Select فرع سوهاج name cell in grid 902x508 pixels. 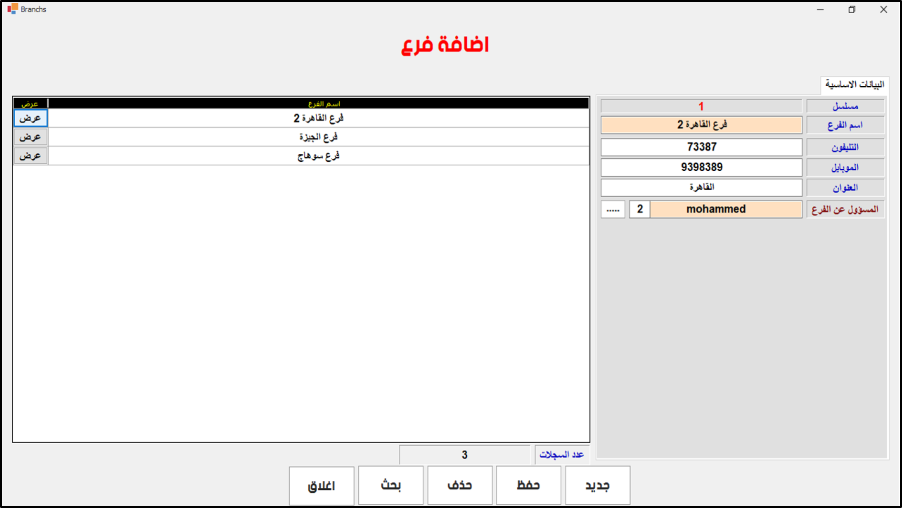pyautogui.click(x=318, y=156)
